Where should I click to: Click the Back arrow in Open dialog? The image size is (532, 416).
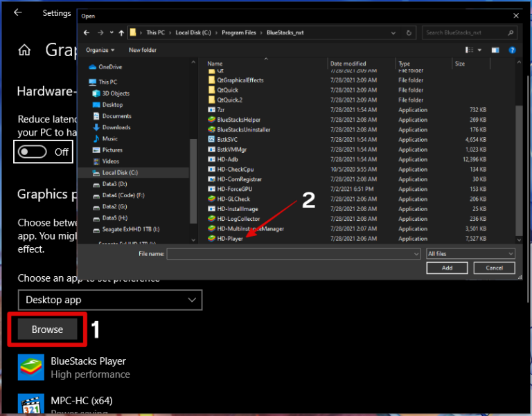click(87, 33)
